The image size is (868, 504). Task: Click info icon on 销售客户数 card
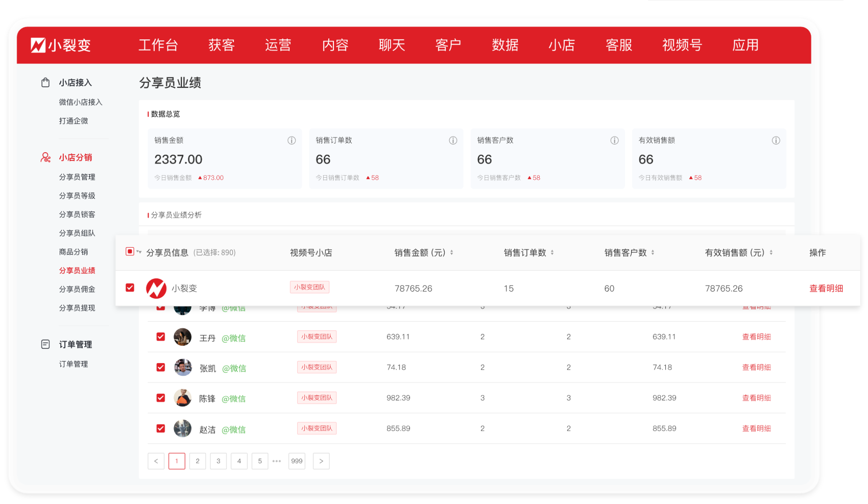pyautogui.click(x=615, y=140)
